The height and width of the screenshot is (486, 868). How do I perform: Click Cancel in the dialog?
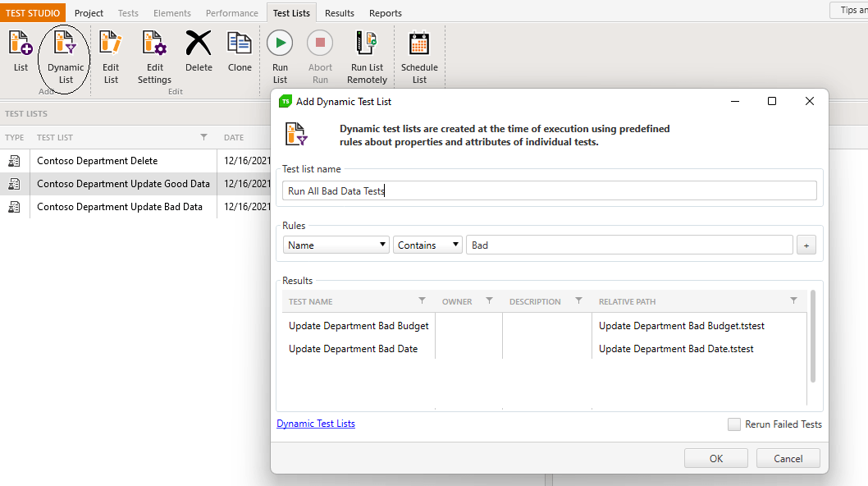tap(788, 458)
